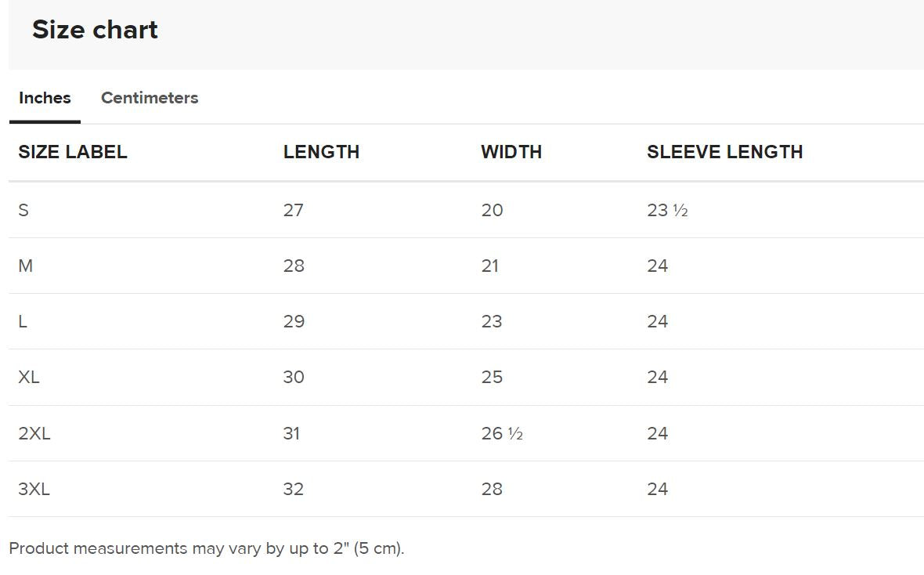Select the XL size label cell
The width and height of the screenshot is (924, 575).
pos(29,377)
